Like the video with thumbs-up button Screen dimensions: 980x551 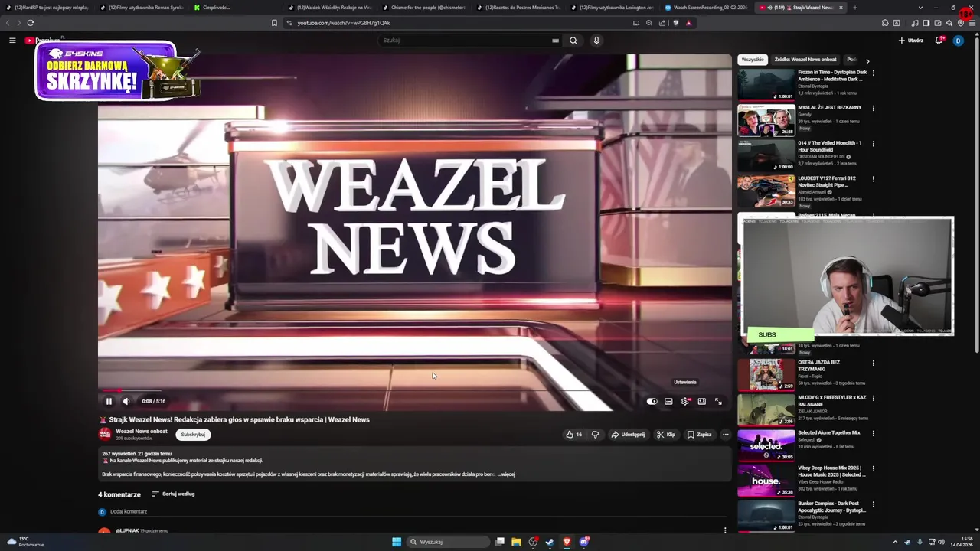coord(573,435)
